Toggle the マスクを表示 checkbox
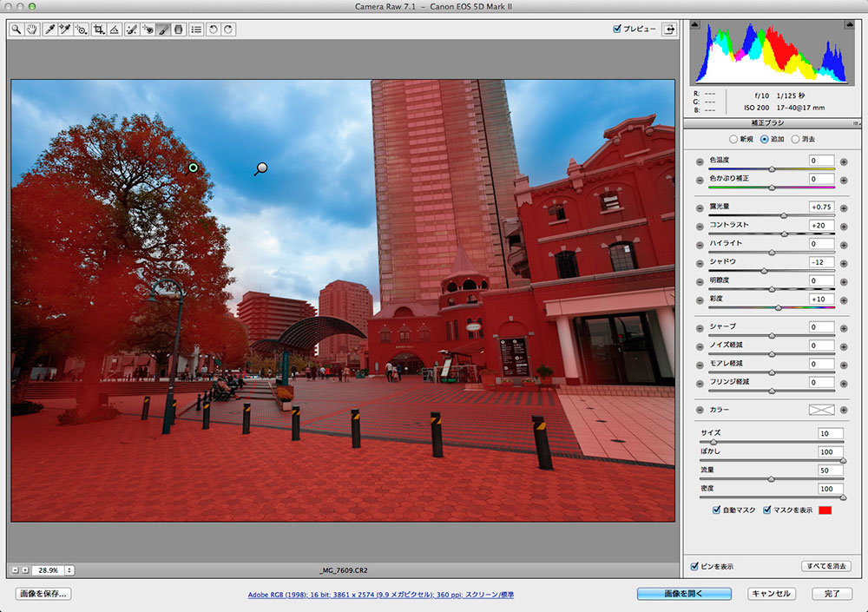Image resolution: width=868 pixels, height=612 pixels. [766, 510]
